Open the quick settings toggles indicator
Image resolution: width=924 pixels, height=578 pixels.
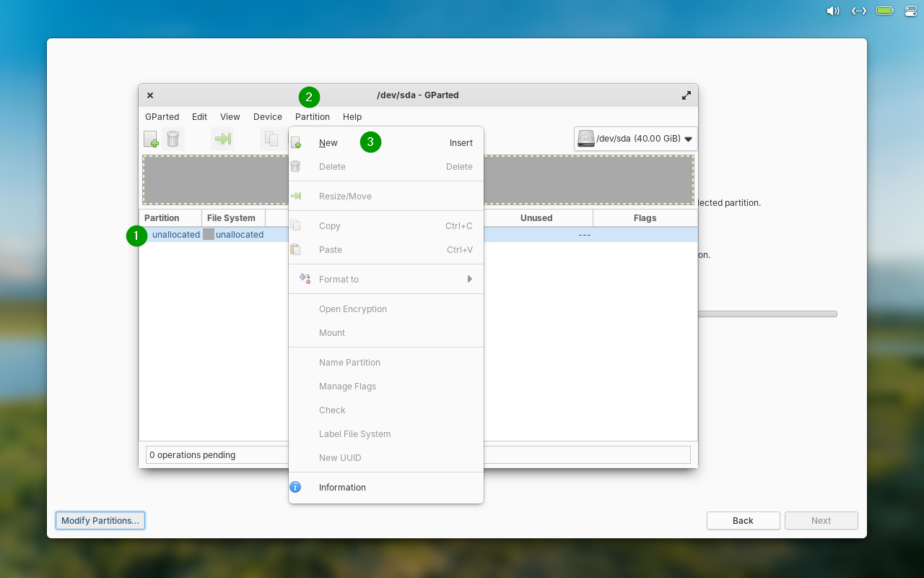tap(910, 11)
